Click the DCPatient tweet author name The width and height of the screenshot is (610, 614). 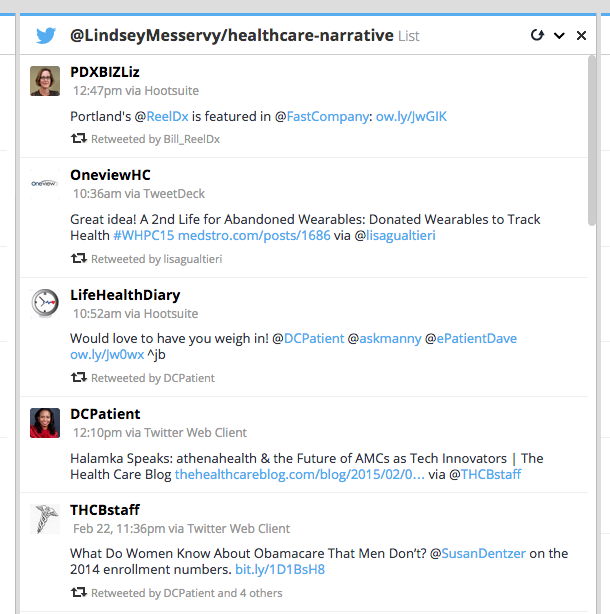click(x=105, y=414)
